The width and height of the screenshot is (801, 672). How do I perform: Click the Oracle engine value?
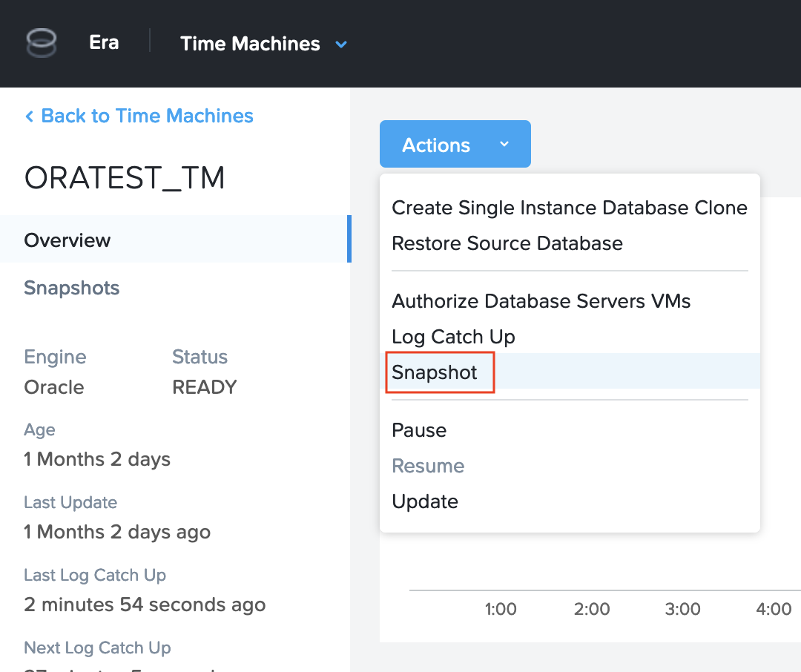tap(53, 387)
